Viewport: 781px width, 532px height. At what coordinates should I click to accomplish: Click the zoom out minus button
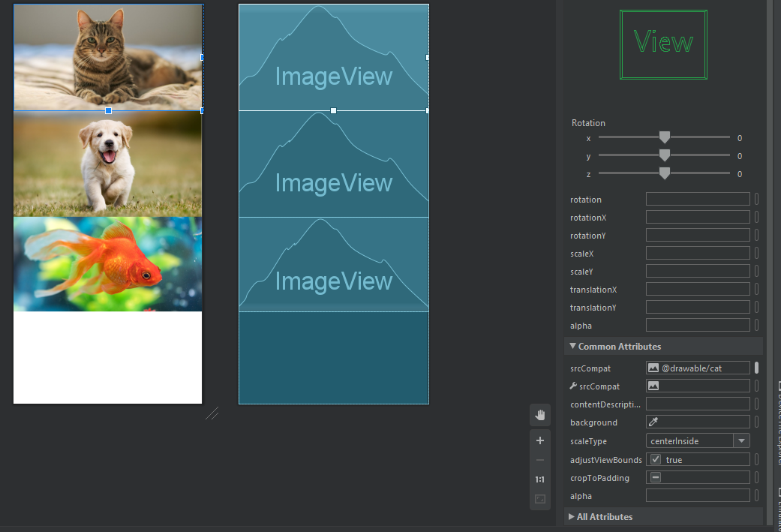pyautogui.click(x=539, y=460)
